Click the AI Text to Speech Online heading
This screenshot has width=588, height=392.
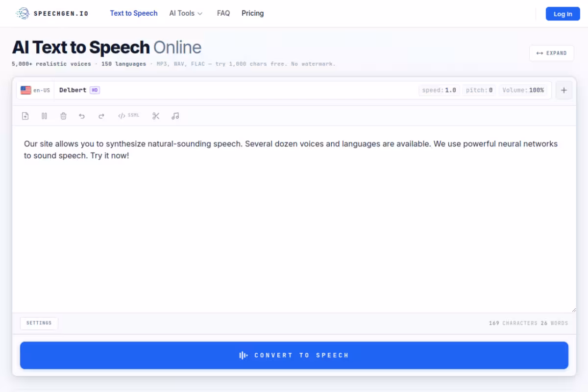click(x=107, y=48)
